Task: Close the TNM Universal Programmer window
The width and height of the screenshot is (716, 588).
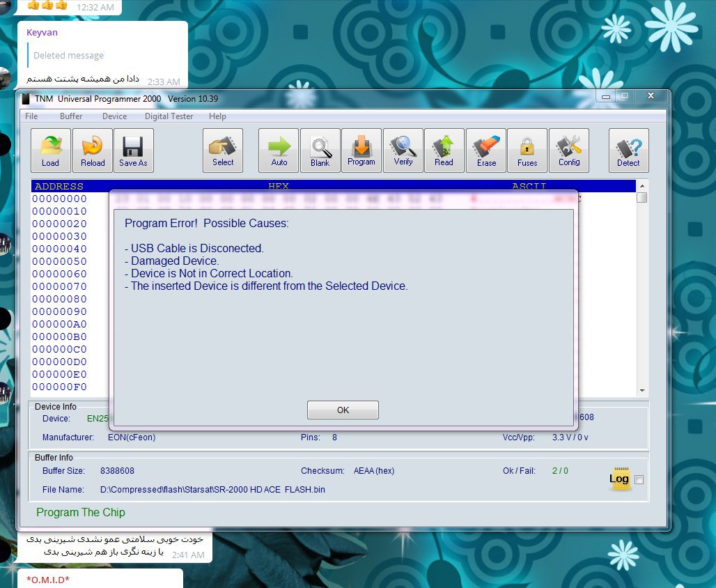Action: tap(651, 96)
